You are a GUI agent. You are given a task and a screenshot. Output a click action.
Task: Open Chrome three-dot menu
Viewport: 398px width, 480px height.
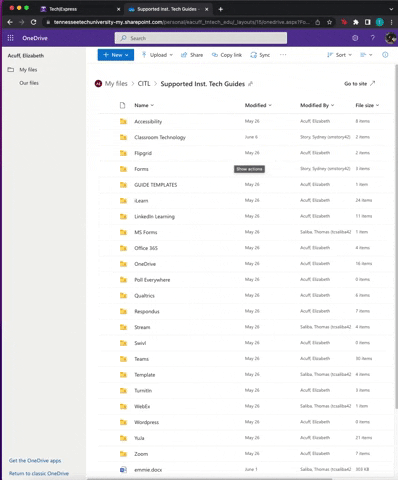[391, 22]
